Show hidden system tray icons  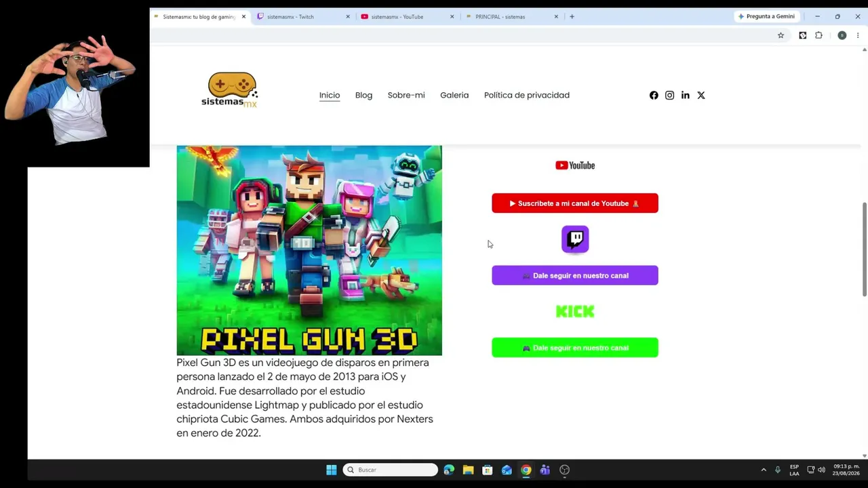coord(764,470)
